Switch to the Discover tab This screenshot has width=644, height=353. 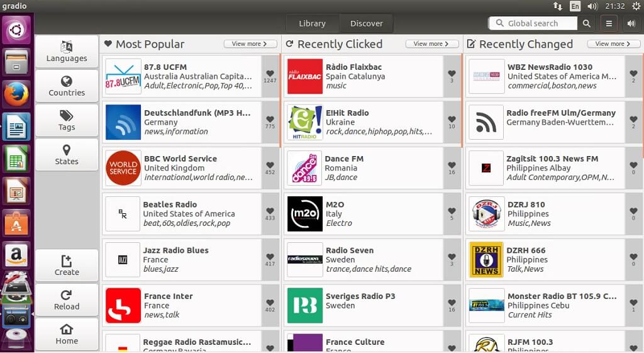[x=367, y=23]
